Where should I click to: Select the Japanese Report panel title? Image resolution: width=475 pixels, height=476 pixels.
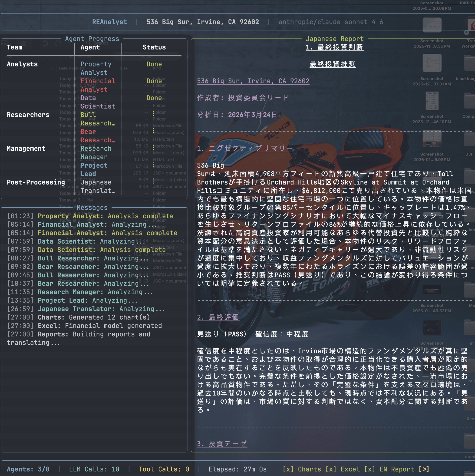click(334, 39)
